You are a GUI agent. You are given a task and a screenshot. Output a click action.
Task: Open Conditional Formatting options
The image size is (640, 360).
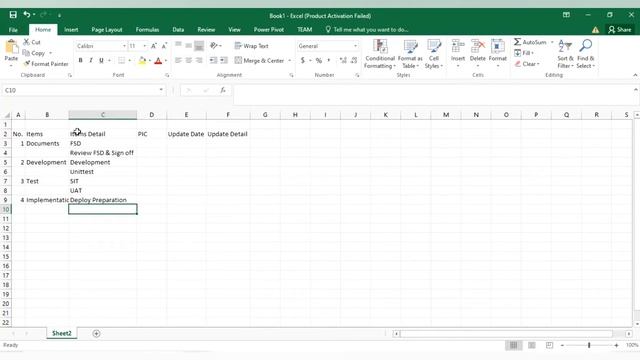(x=380, y=54)
